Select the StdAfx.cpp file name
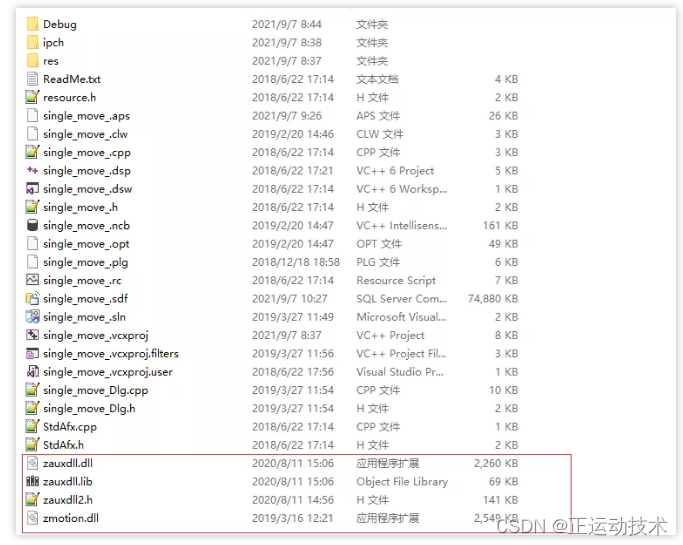 [70, 427]
